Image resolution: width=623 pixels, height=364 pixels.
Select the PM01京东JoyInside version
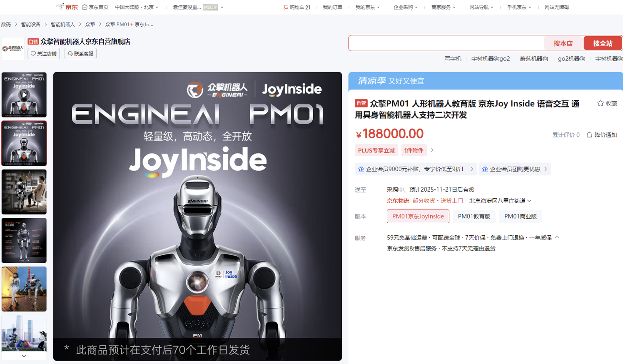[x=418, y=216]
